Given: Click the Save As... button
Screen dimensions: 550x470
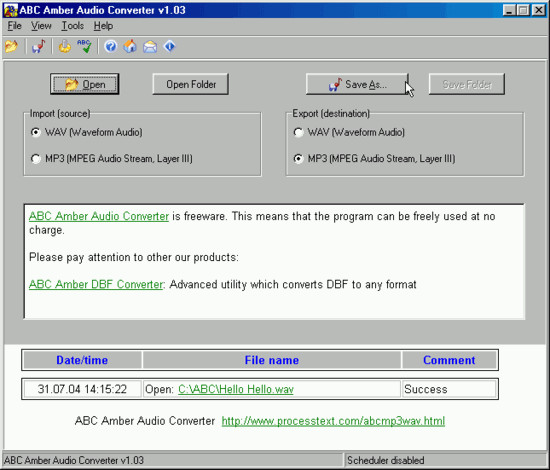Looking at the screenshot, I should tap(357, 84).
